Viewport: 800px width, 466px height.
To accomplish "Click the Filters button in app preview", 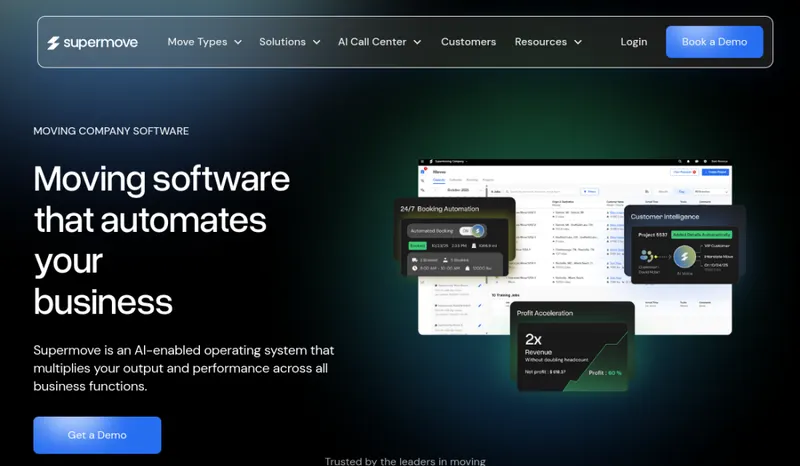I will click(x=590, y=191).
